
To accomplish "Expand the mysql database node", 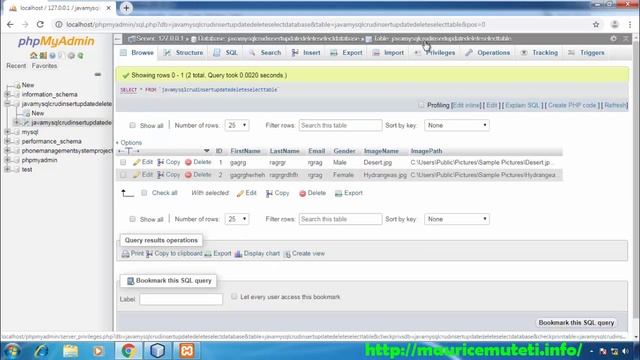I will click(7, 132).
